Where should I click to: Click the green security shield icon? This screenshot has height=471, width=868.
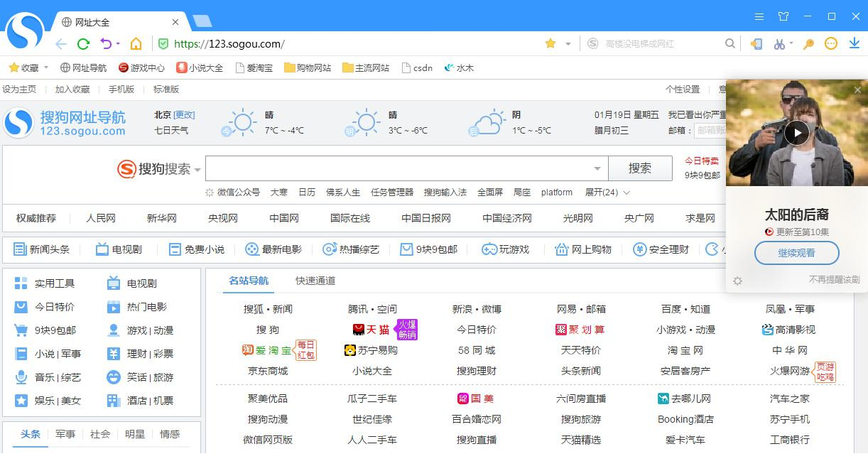tap(163, 44)
